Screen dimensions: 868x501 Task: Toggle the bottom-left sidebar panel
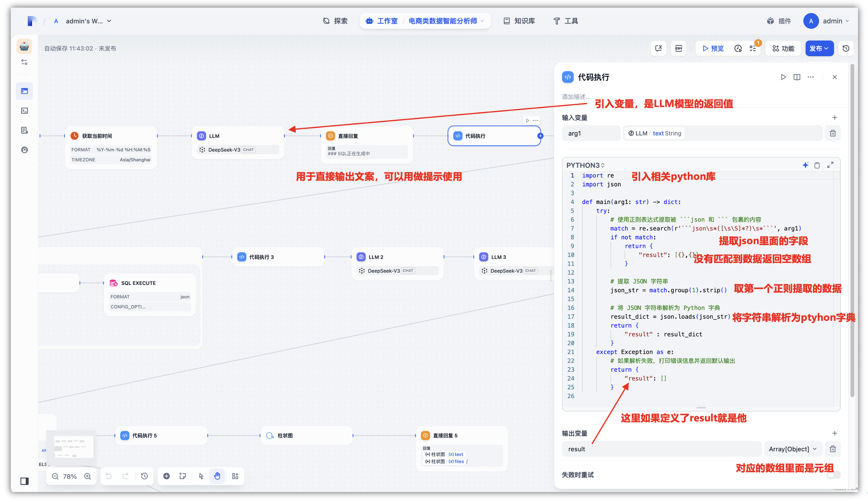pos(24,481)
